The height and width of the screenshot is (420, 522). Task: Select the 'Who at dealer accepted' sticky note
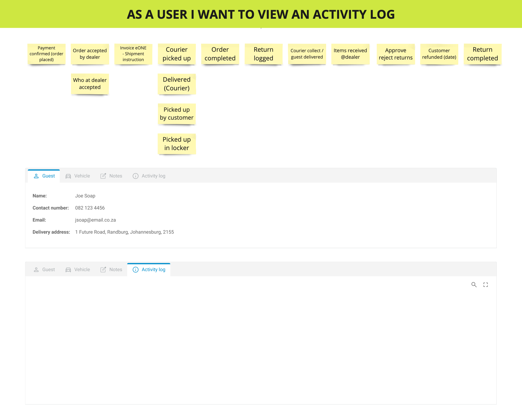[x=90, y=84]
